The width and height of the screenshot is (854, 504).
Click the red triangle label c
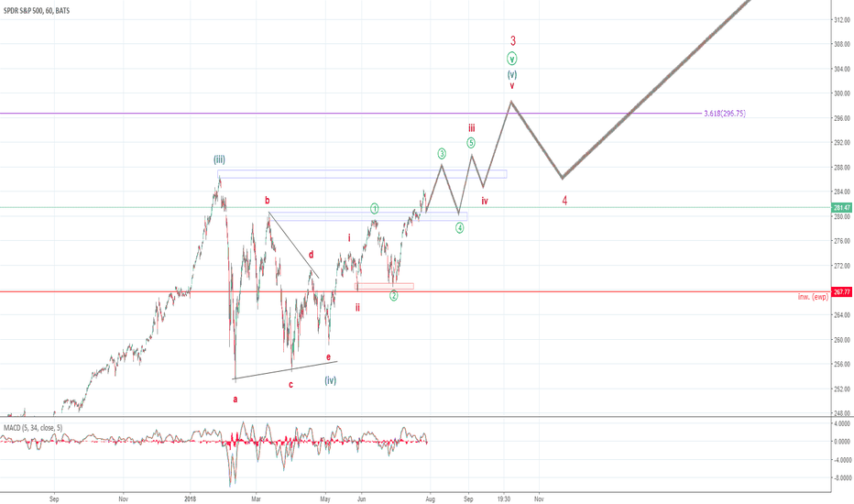(x=290, y=385)
